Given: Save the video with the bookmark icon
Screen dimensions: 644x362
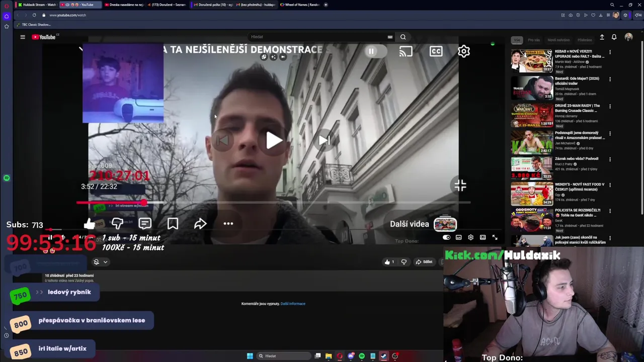Looking at the screenshot, I should pyautogui.click(x=173, y=223).
